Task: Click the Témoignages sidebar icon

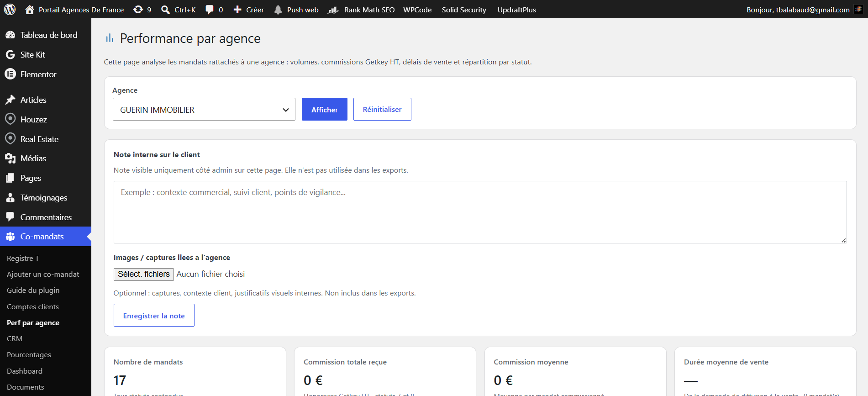Action: 10,198
